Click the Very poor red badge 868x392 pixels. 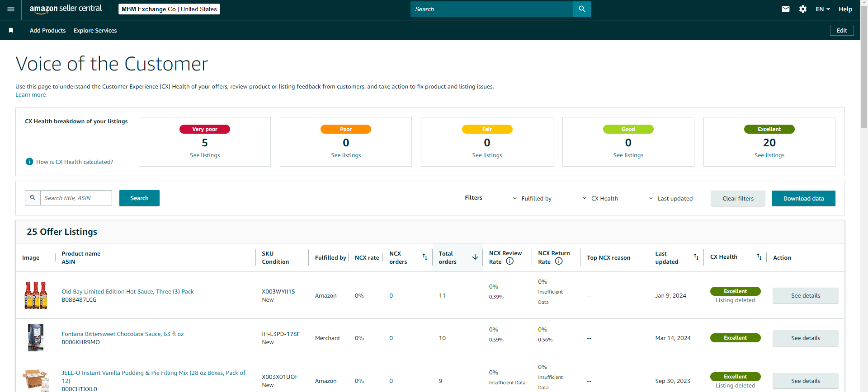click(205, 129)
